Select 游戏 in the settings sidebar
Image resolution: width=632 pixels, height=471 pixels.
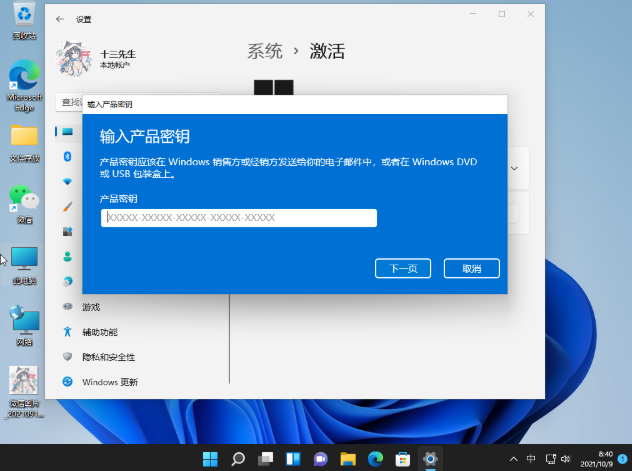[x=91, y=307]
